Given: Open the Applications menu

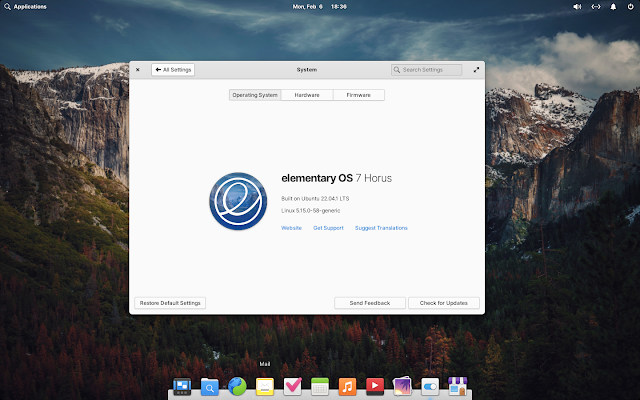Looking at the screenshot, I should 25,7.
